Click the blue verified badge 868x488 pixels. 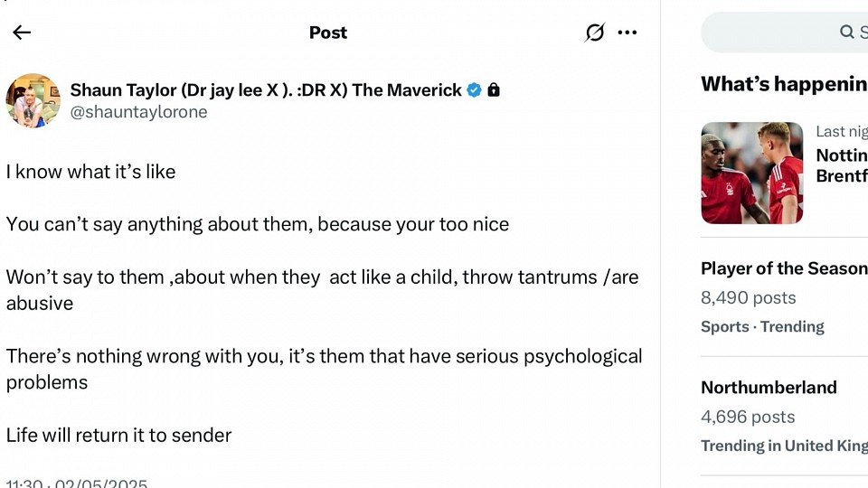click(x=475, y=89)
